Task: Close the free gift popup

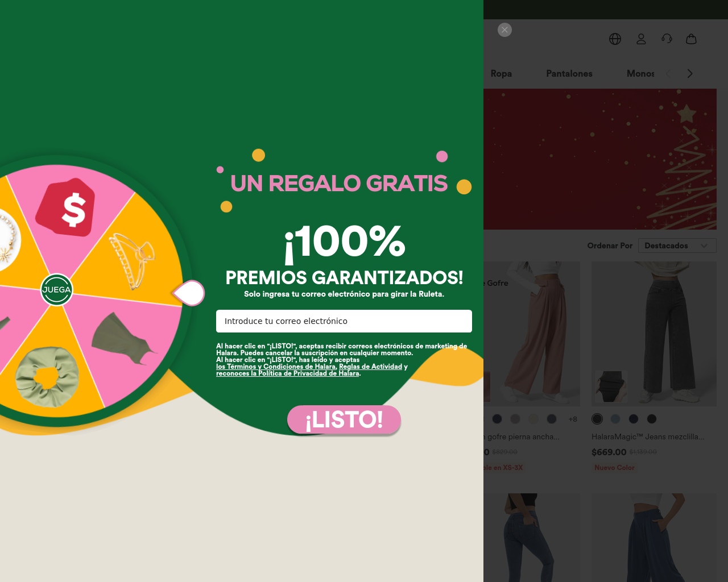Action: coord(504,30)
